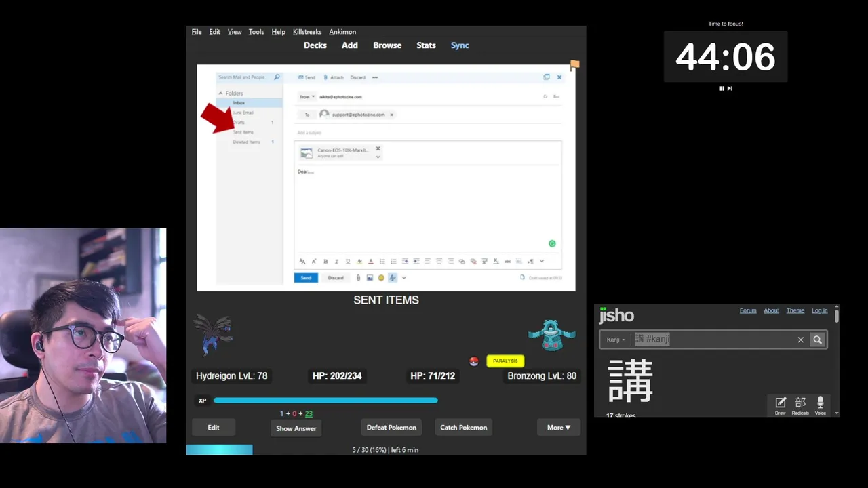Screen dimensions: 868x488
Task: Pause the focus timer
Action: click(722, 88)
